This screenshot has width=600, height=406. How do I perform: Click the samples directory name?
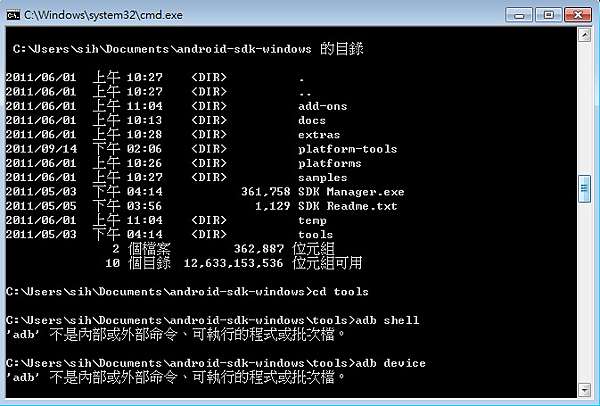click(x=323, y=178)
